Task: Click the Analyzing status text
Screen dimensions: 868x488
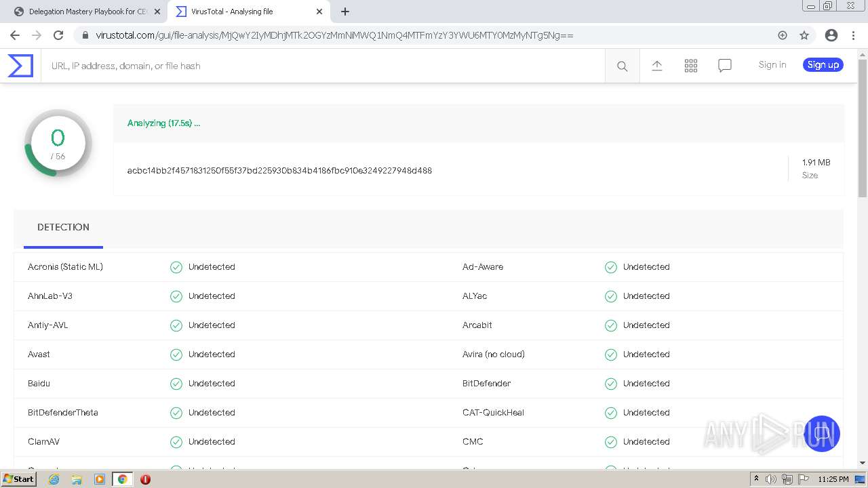Action: [163, 123]
